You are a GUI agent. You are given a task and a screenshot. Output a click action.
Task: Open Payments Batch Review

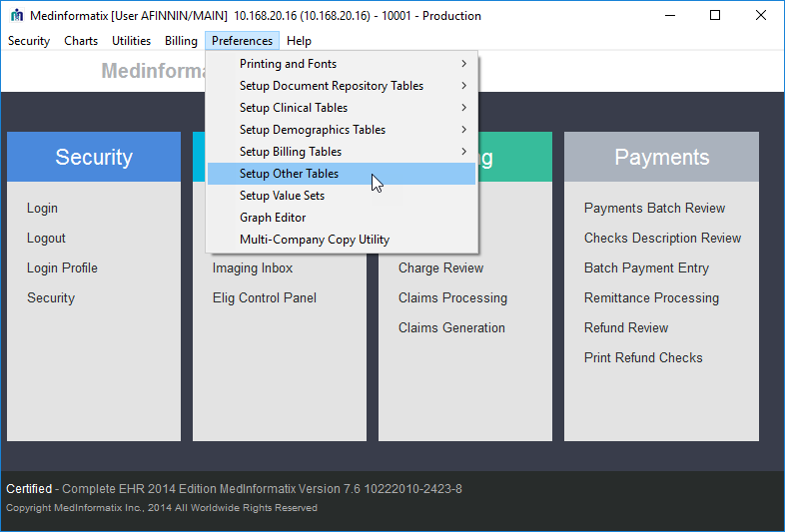[x=654, y=209]
